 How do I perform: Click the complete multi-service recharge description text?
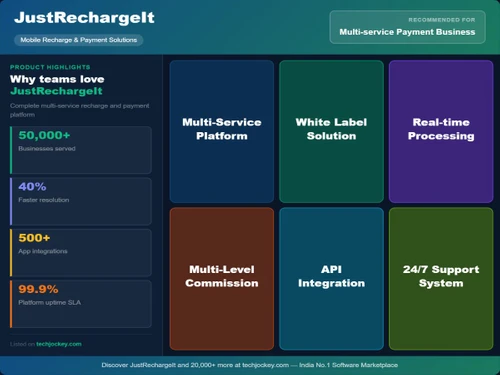tap(80, 110)
